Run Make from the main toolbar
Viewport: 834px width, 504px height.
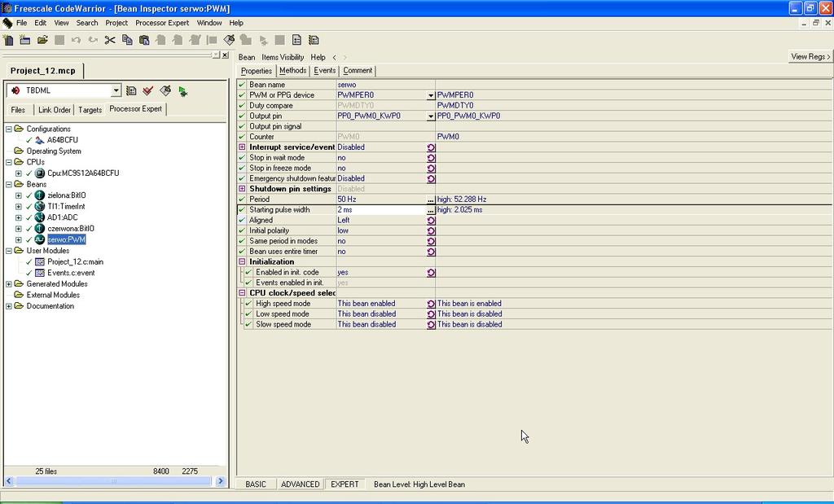229,40
